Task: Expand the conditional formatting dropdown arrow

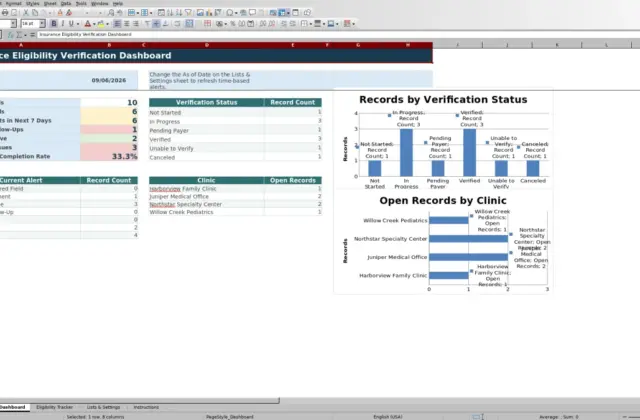Action: click(353, 24)
